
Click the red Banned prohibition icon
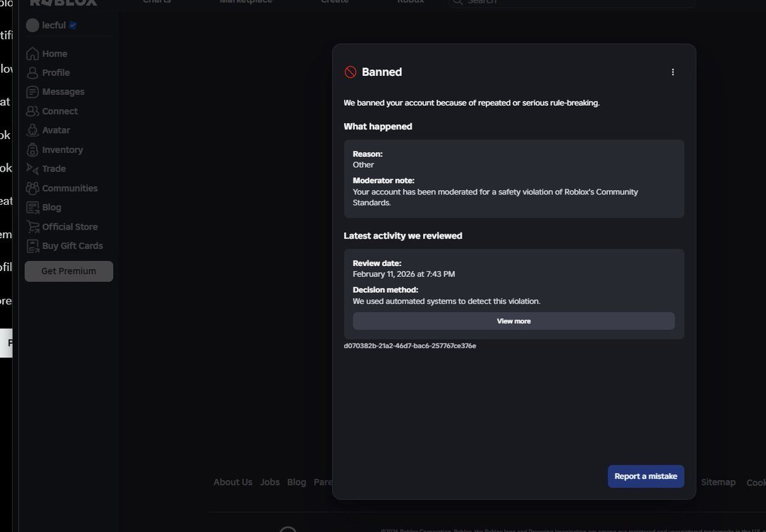click(x=350, y=72)
